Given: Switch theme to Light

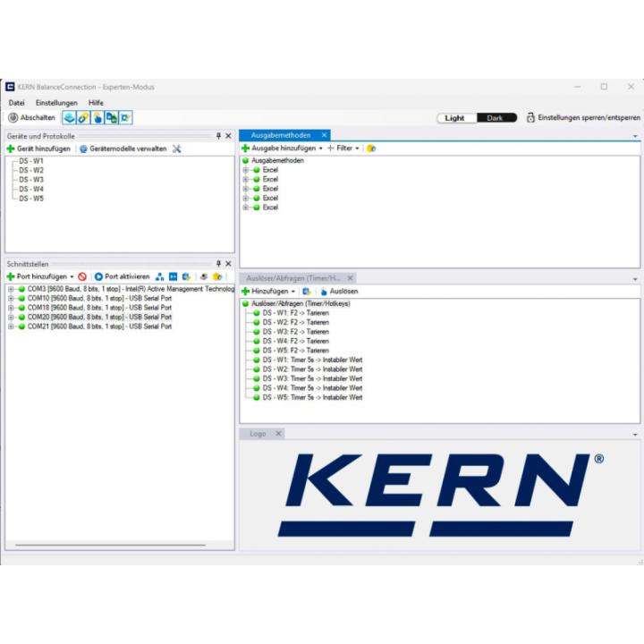Looking at the screenshot, I should (x=454, y=118).
